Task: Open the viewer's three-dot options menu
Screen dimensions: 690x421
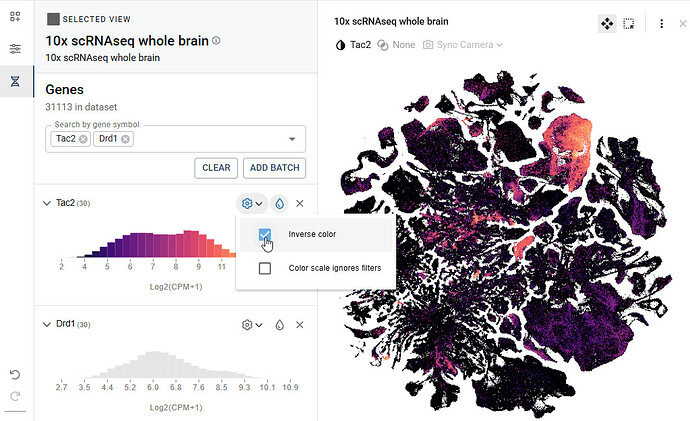Action: (661, 24)
